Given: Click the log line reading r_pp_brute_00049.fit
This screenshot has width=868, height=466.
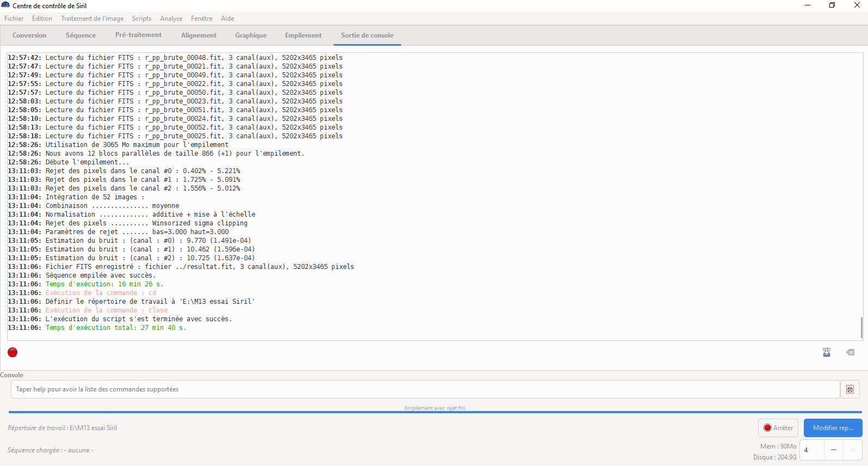Looking at the screenshot, I should [175, 75].
